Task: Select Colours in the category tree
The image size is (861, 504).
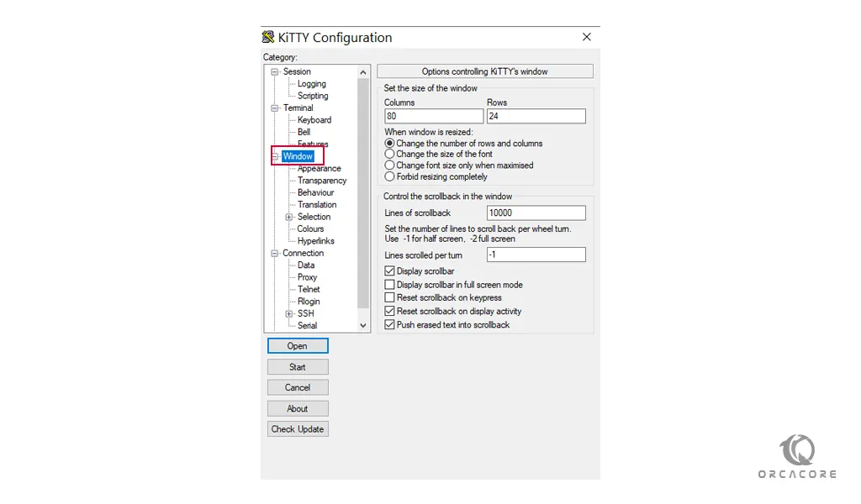Action: tap(310, 228)
